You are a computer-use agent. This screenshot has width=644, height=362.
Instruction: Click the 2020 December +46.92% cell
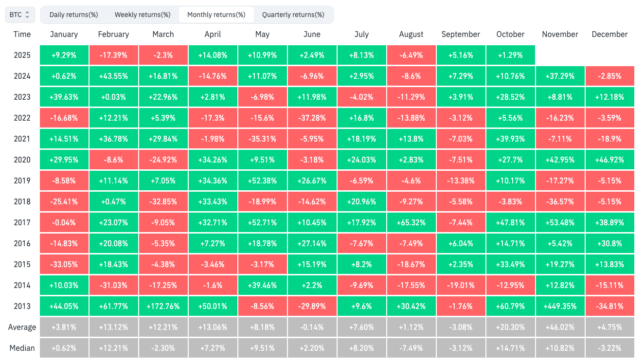coord(609,160)
